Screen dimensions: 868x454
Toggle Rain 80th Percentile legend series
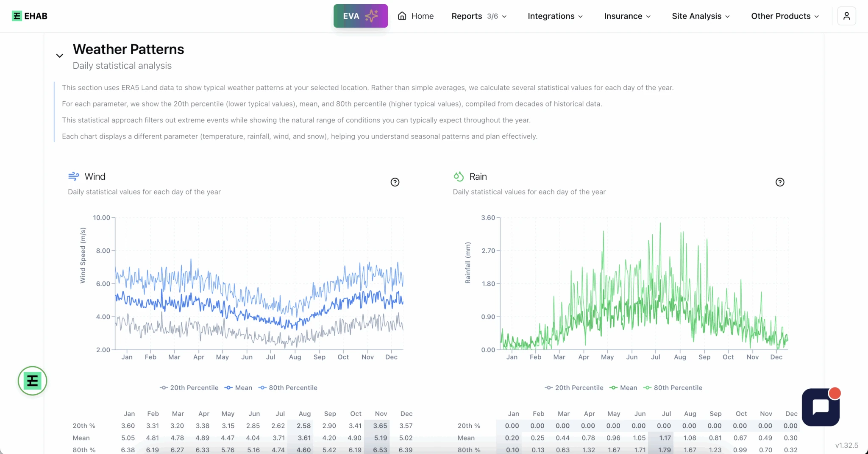673,387
